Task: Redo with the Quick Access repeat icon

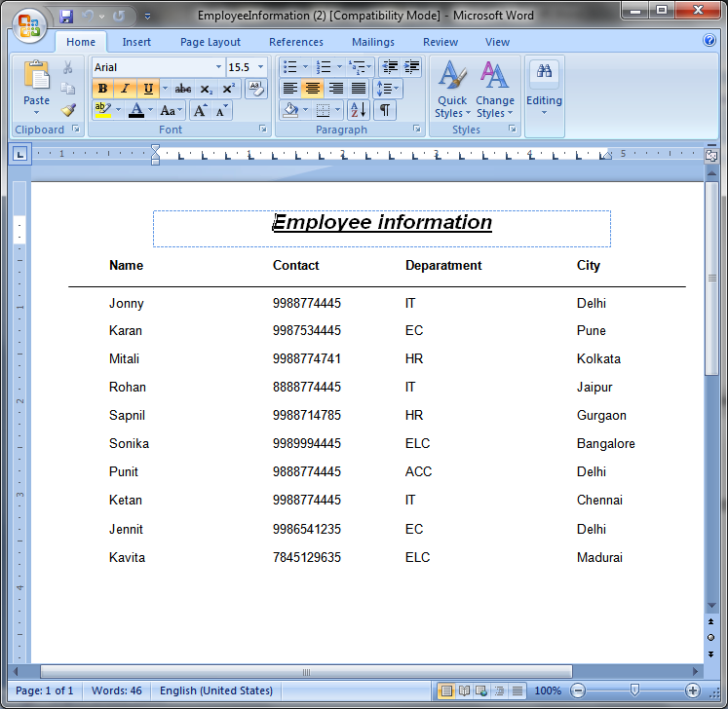Action: (118, 17)
